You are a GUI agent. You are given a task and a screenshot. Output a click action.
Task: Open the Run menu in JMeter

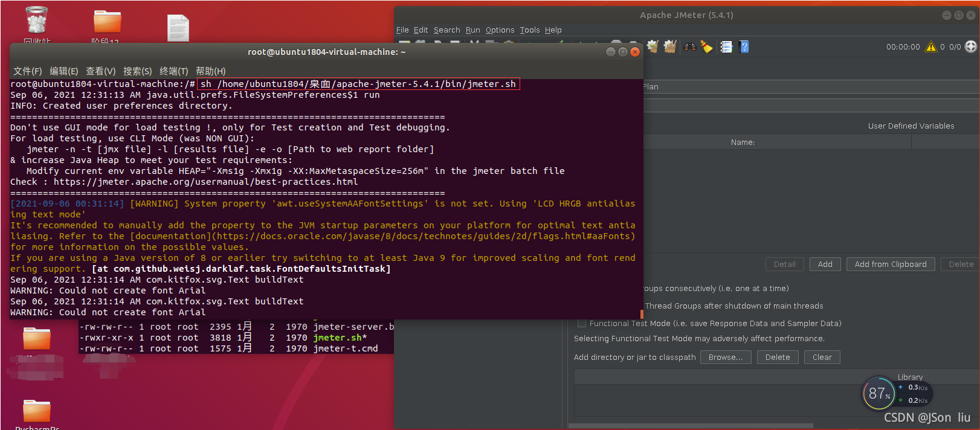(x=472, y=30)
